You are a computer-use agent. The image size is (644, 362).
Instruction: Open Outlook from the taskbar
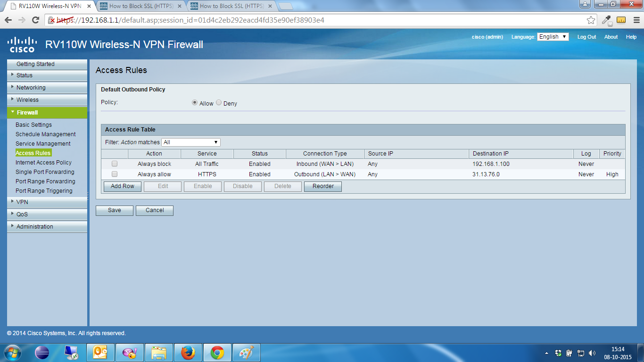[x=100, y=353]
